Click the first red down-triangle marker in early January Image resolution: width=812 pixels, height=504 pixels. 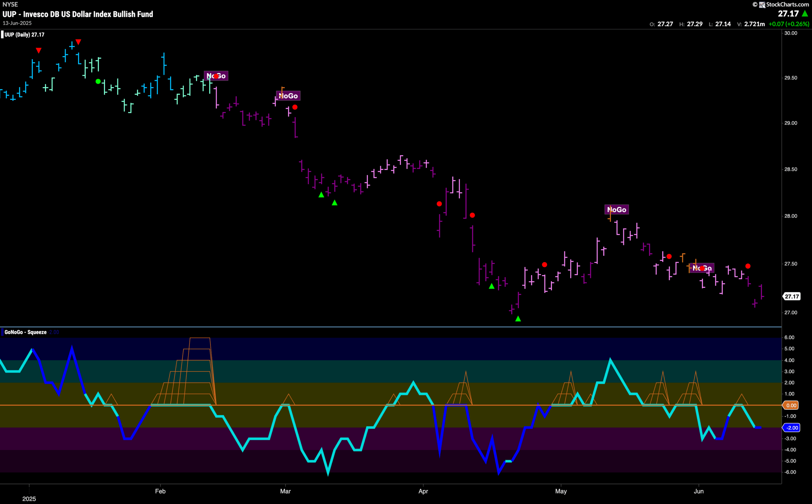[39, 51]
